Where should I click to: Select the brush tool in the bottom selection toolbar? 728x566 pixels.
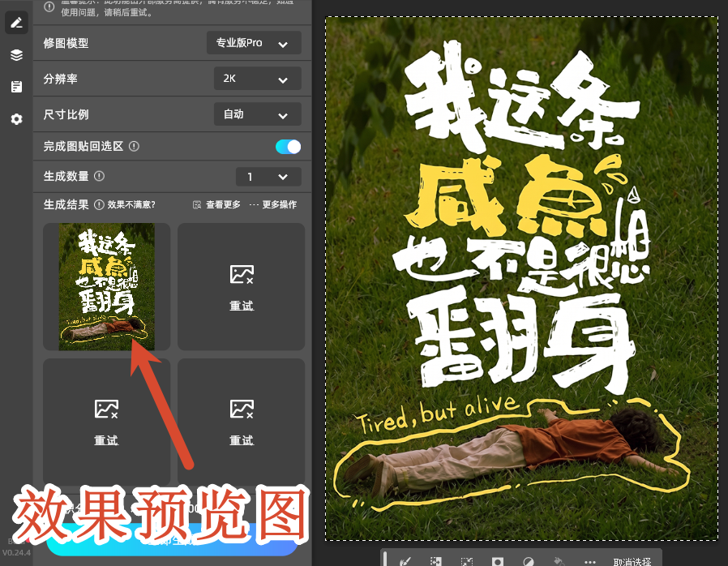[x=405, y=562]
